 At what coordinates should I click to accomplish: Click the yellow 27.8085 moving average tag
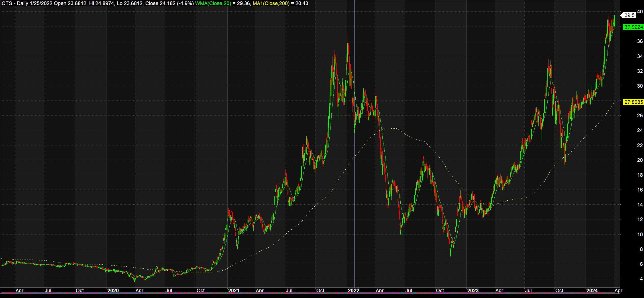click(x=633, y=102)
